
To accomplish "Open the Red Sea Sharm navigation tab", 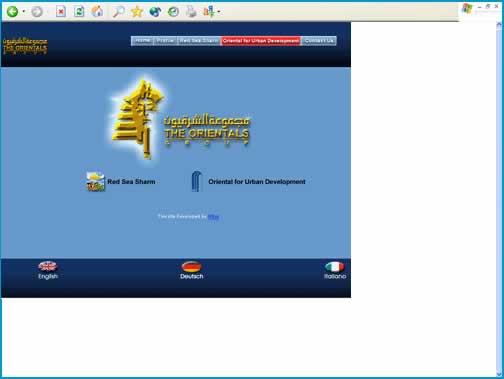I will pos(199,41).
